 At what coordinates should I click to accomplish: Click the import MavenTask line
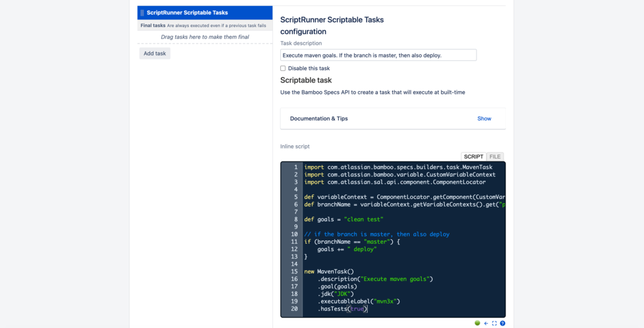(x=399, y=167)
